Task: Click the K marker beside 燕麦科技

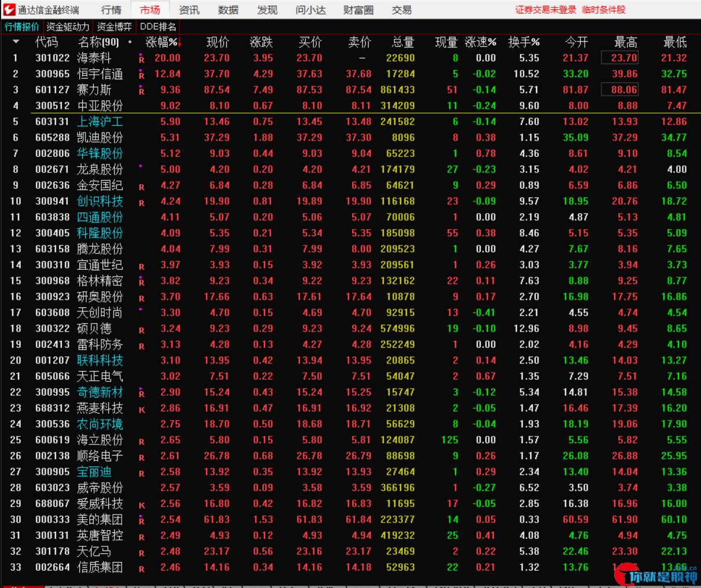Action: (x=142, y=410)
